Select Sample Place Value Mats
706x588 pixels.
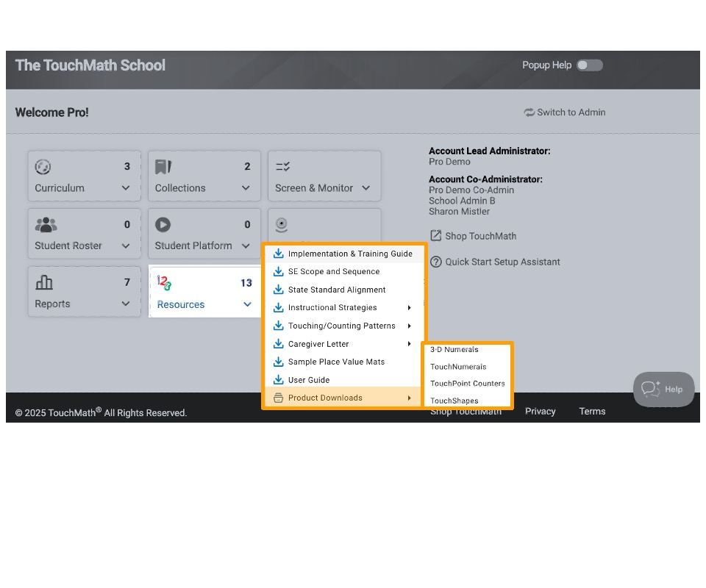tap(343, 362)
